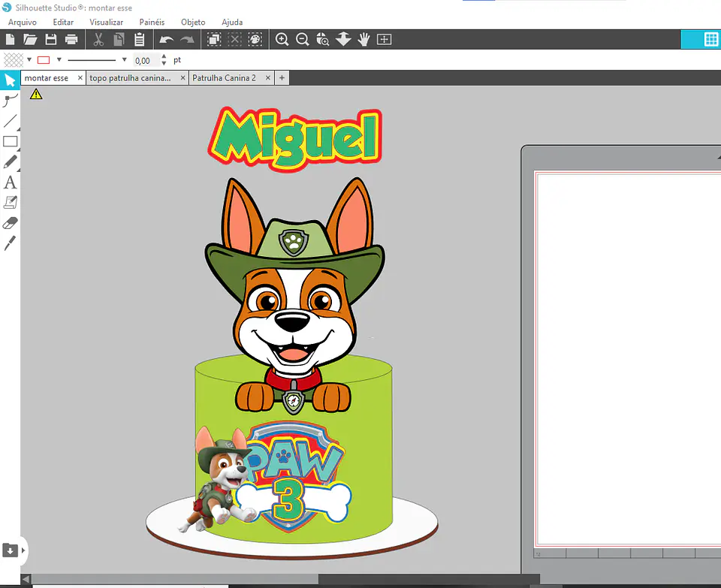Click the Open folder icon
721x588 pixels.
coord(30,40)
